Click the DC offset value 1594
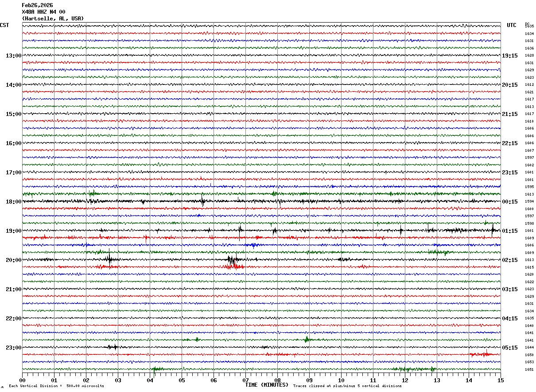 (529, 202)
